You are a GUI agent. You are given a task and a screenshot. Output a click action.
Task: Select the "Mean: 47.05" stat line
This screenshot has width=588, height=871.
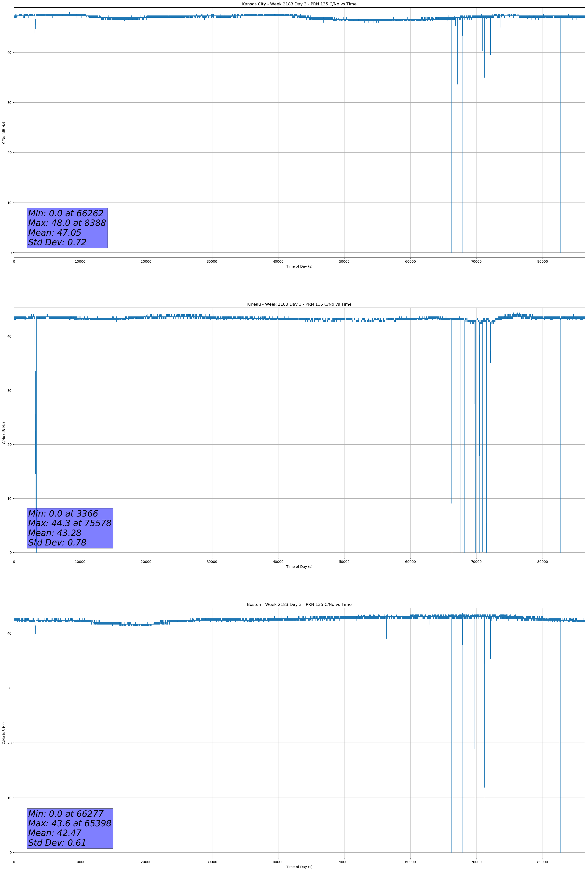(55, 233)
